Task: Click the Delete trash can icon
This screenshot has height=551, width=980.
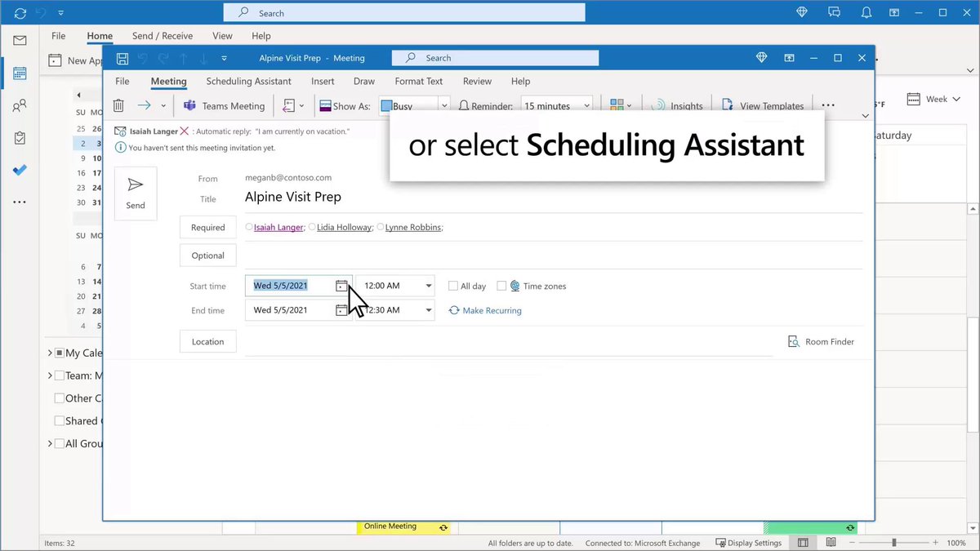Action: click(x=118, y=105)
